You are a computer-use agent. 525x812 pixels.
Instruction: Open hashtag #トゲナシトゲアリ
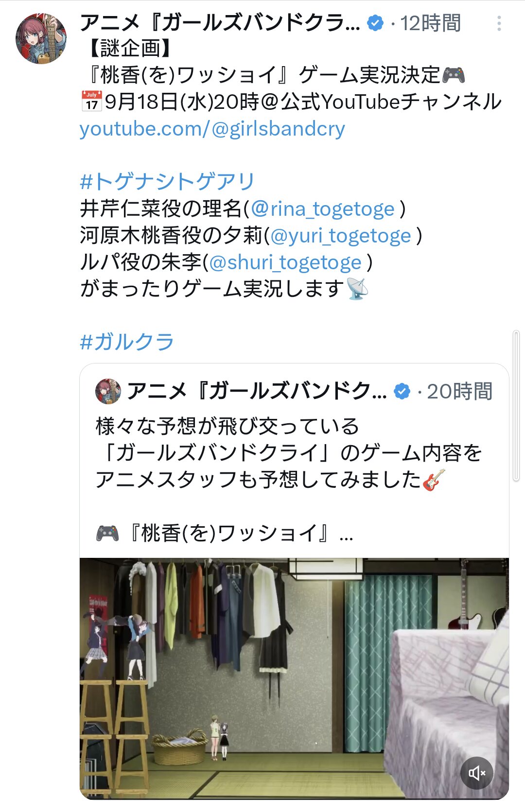pos(167,182)
